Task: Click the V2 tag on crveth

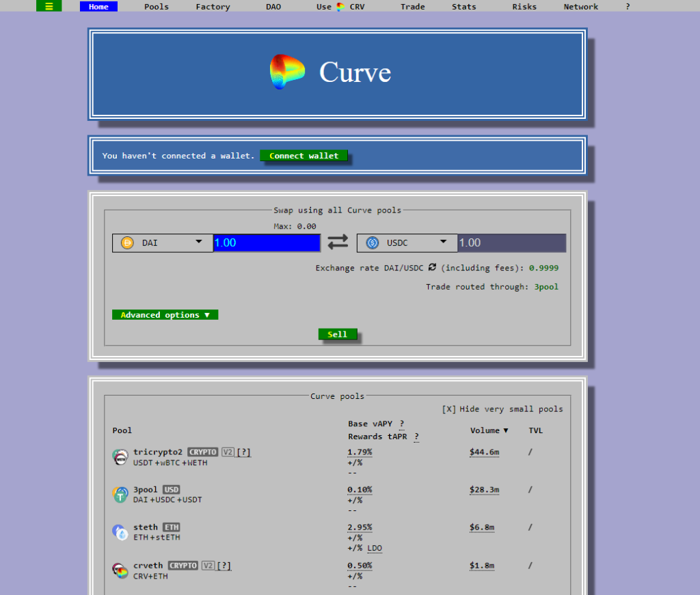Action: [x=208, y=566]
